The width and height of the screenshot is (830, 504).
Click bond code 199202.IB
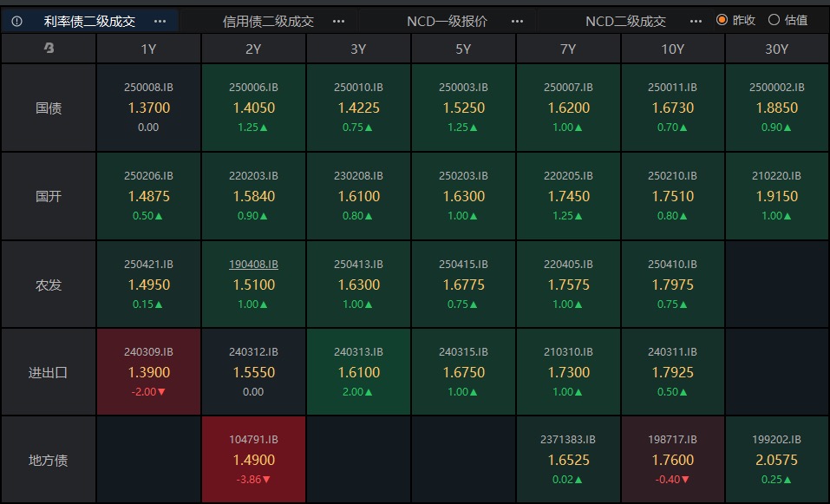click(777, 440)
